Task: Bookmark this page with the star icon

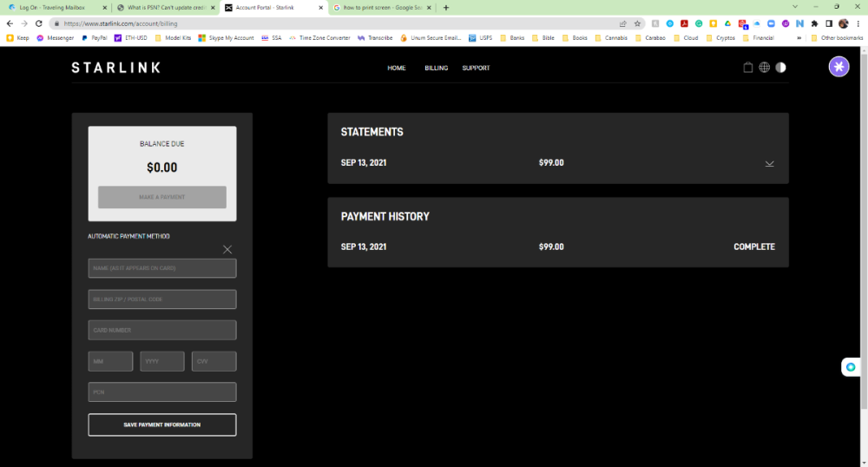Action: 637,23
